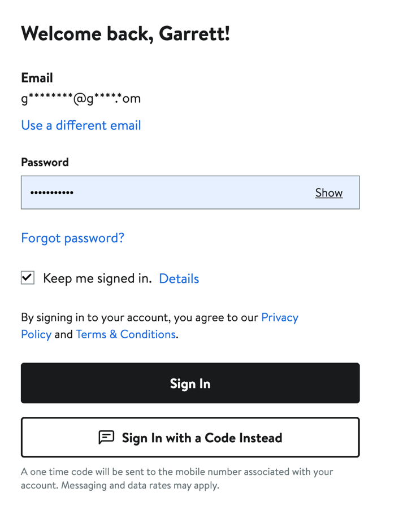Select the masked email address text
Image resolution: width=399 pixels, height=532 pixels.
tap(81, 99)
